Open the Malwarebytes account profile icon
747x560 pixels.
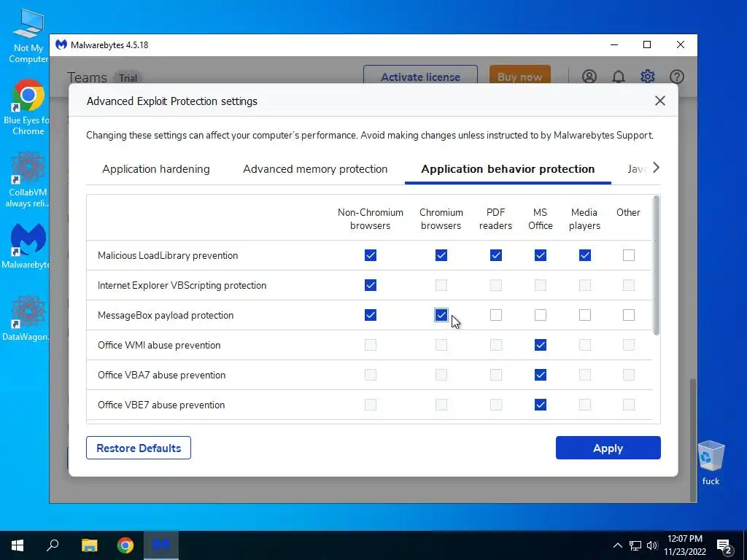(589, 77)
